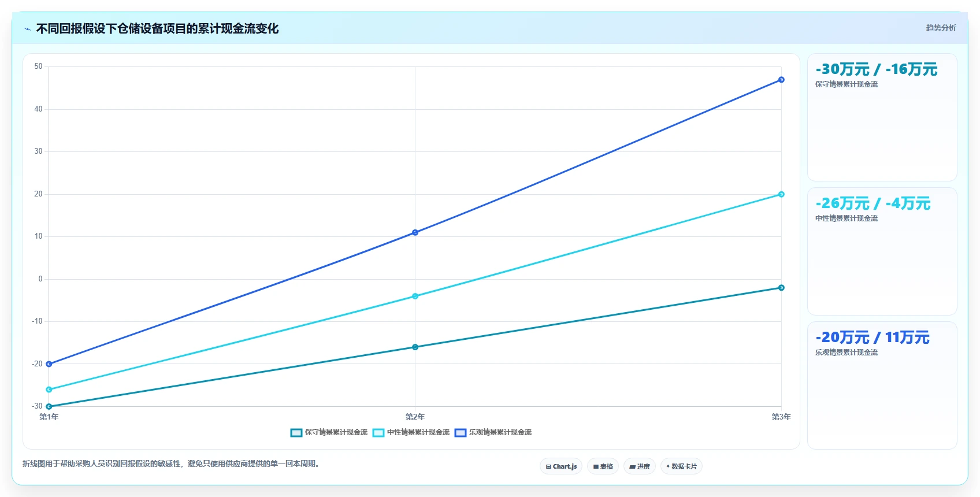Click the y-axis label 40
This screenshot has height=497, width=980.
coord(38,109)
